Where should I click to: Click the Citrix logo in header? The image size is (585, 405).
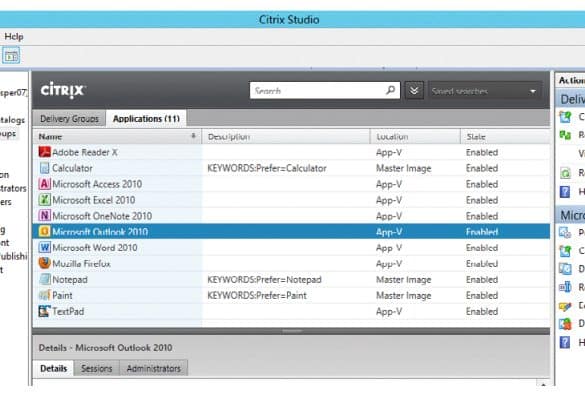click(x=63, y=90)
